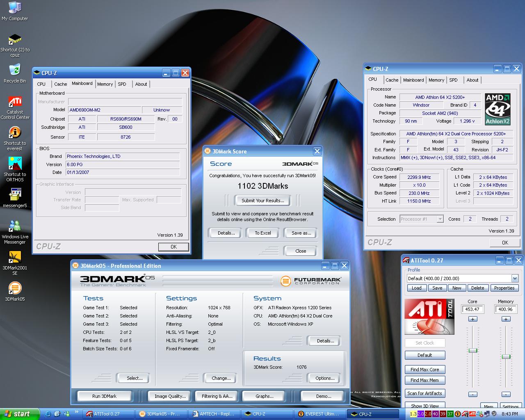Click Run 3DMark button
Screen dimensions: 525x420
tap(104, 396)
